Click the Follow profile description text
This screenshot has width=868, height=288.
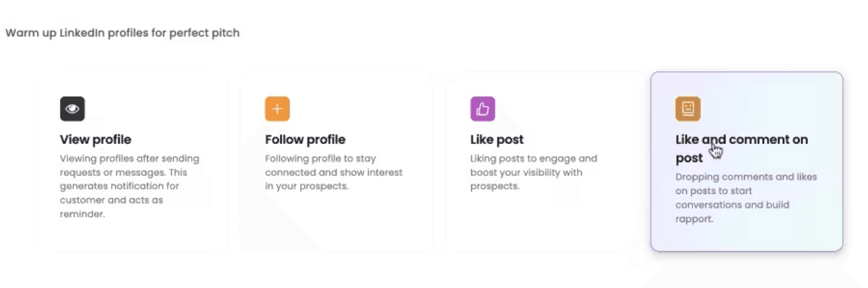(x=333, y=172)
